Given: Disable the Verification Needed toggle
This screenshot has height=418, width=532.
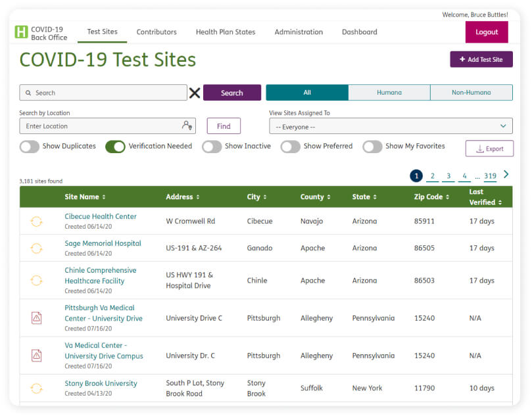Looking at the screenshot, I should (116, 147).
